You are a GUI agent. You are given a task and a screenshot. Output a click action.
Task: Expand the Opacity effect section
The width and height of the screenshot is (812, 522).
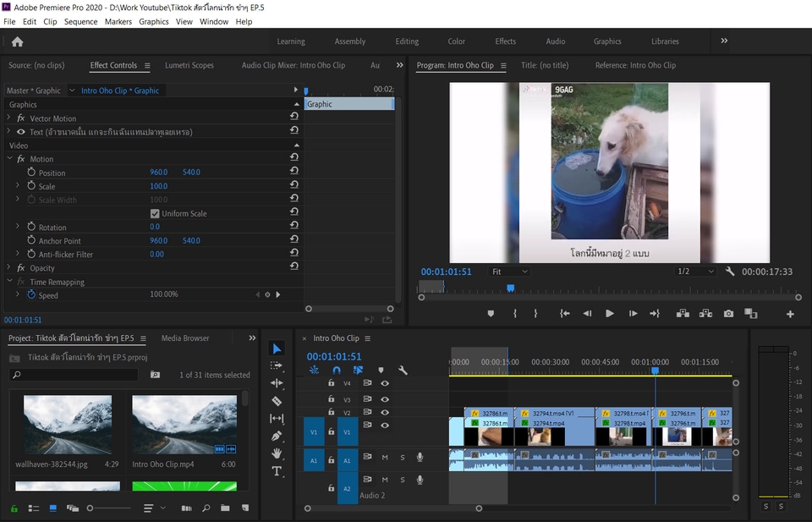point(10,268)
